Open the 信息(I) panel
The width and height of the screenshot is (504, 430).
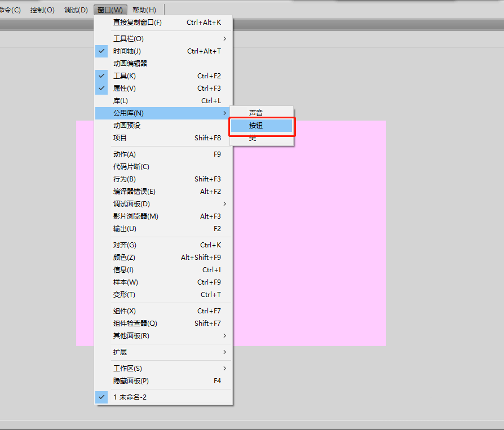[163, 270]
